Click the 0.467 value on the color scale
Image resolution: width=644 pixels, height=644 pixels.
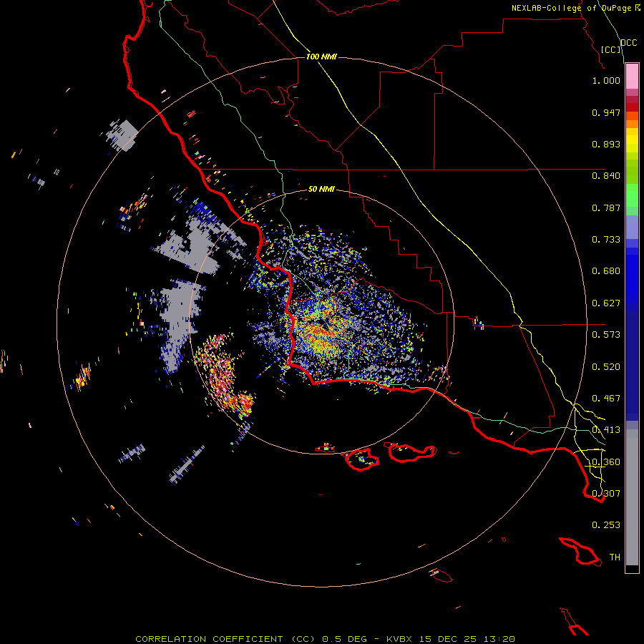pos(606,399)
